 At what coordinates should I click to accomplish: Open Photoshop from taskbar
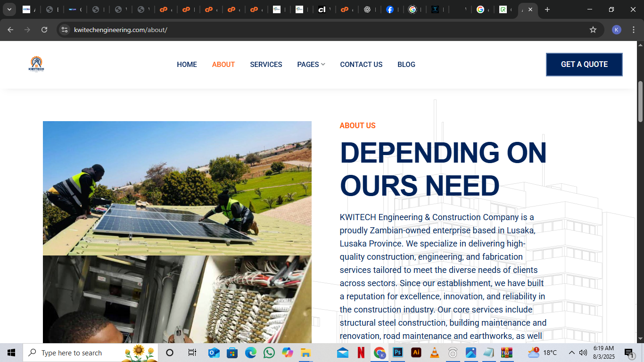[398, 353]
